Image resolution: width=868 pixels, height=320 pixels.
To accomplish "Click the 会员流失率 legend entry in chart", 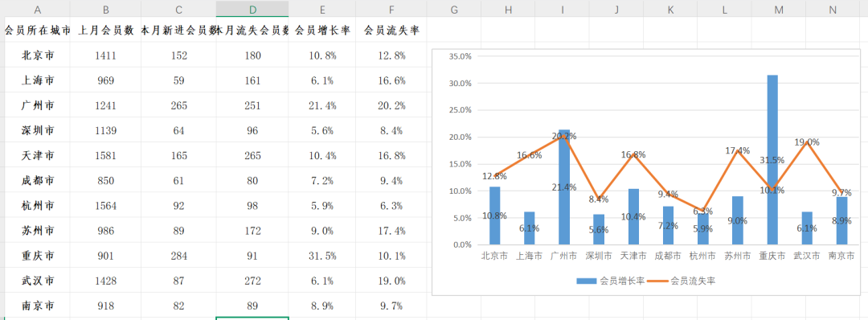I will click(681, 281).
